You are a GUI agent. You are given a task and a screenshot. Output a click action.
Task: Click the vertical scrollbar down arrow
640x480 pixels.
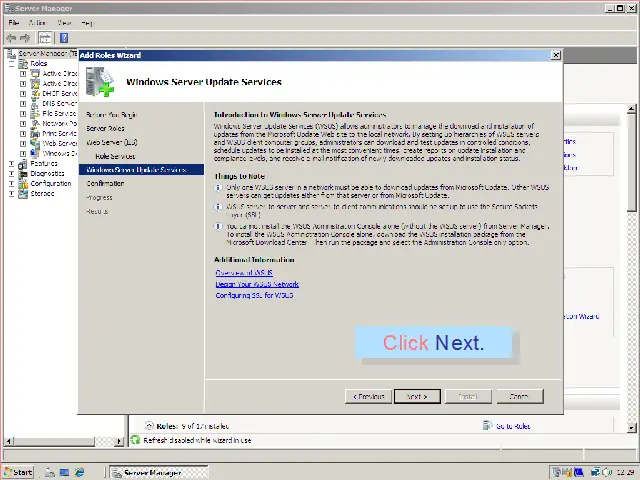click(631, 427)
